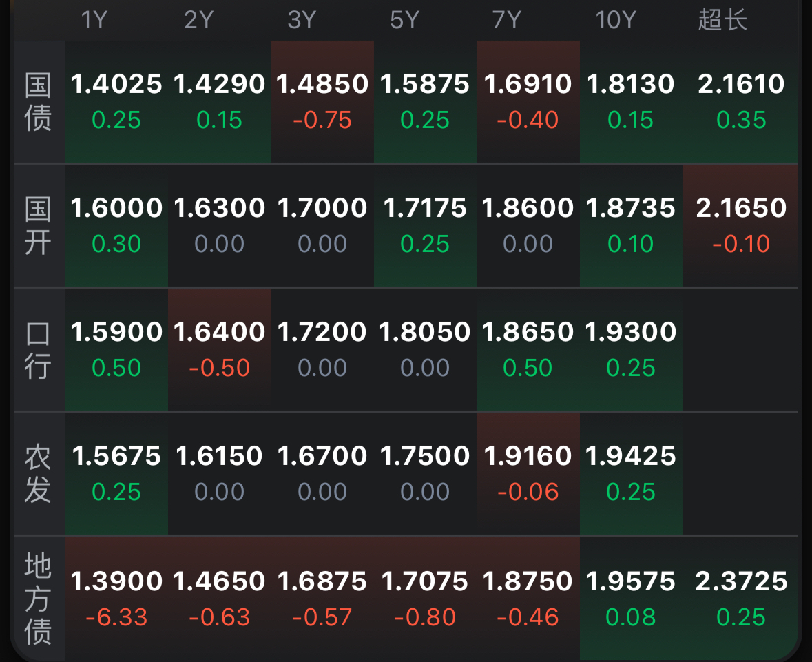The width and height of the screenshot is (812, 662).
Task: Open the 超长 maturity column
Action: pos(722,20)
